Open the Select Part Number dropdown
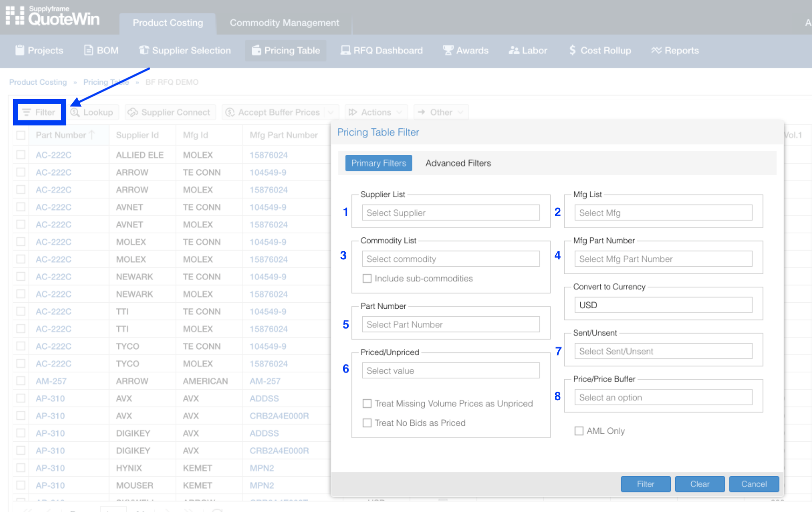 pos(451,324)
